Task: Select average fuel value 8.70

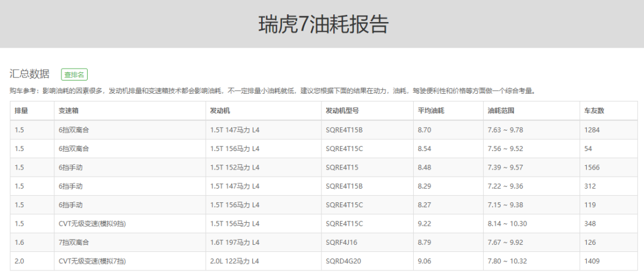Action: click(425, 130)
